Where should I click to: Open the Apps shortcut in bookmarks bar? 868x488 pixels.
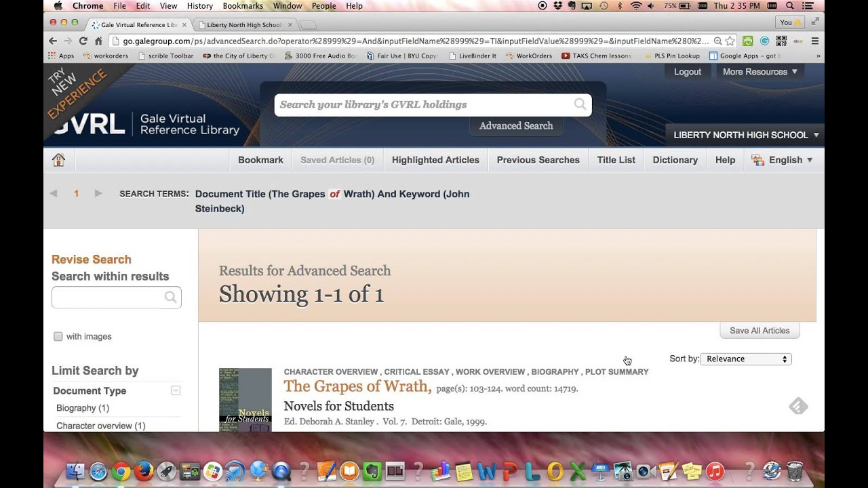(x=60, y=56)
